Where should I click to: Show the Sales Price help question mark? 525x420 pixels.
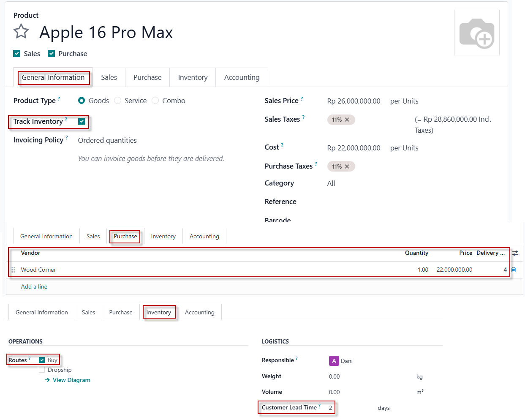click(302, 98)
